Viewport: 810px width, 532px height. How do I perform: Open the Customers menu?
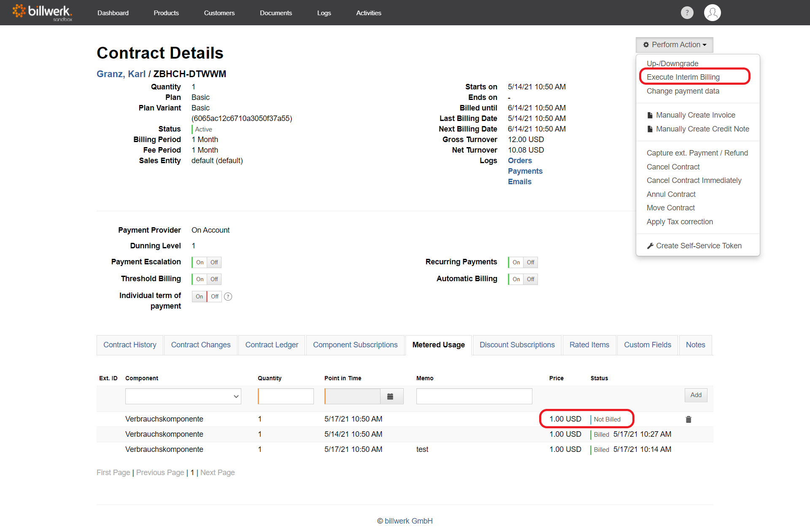click(219, 13)
